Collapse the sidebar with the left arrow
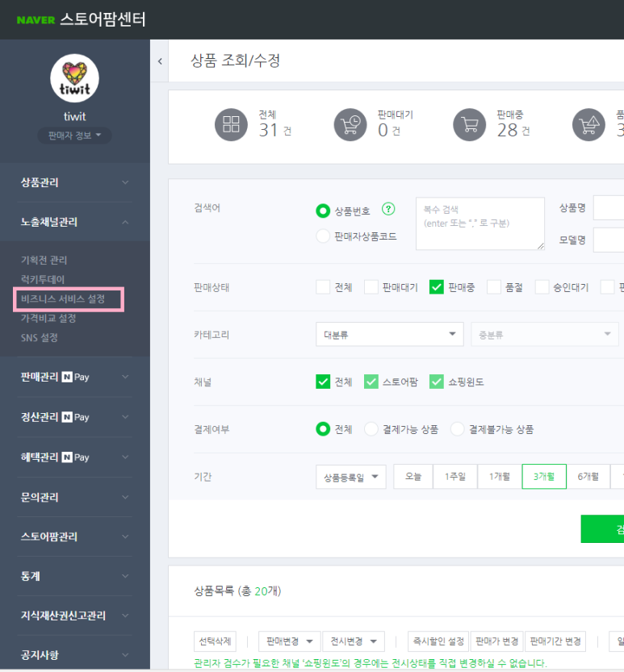This screenshot has width=624, height=672. pyautogui.click(x=160, y=61)
